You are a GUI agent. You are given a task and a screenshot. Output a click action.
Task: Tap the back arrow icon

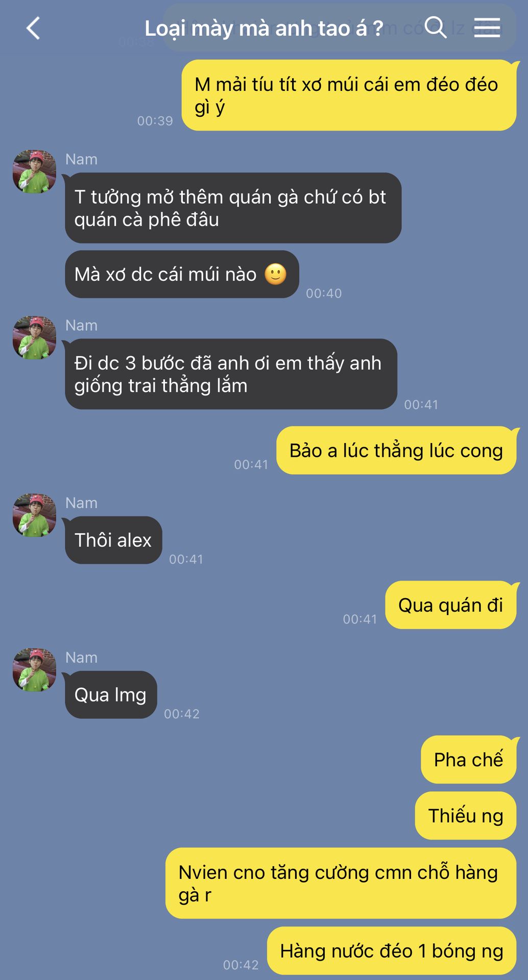[x=33, y=28]
